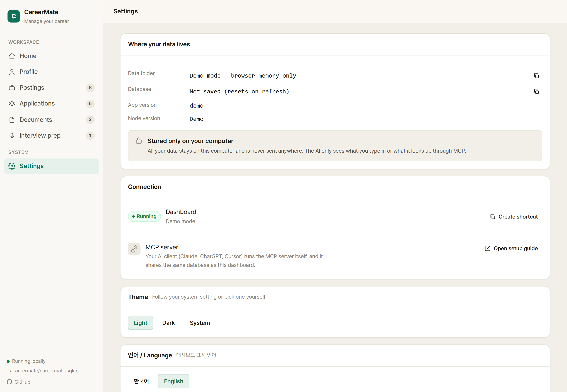
Task: Click 'Stored only on your computer' heading
Action: (190, 141)
